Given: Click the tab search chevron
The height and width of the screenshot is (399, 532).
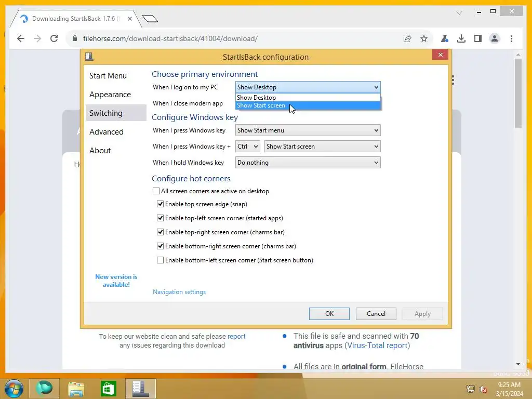Looking at the screenshot, I should (459, 13).
